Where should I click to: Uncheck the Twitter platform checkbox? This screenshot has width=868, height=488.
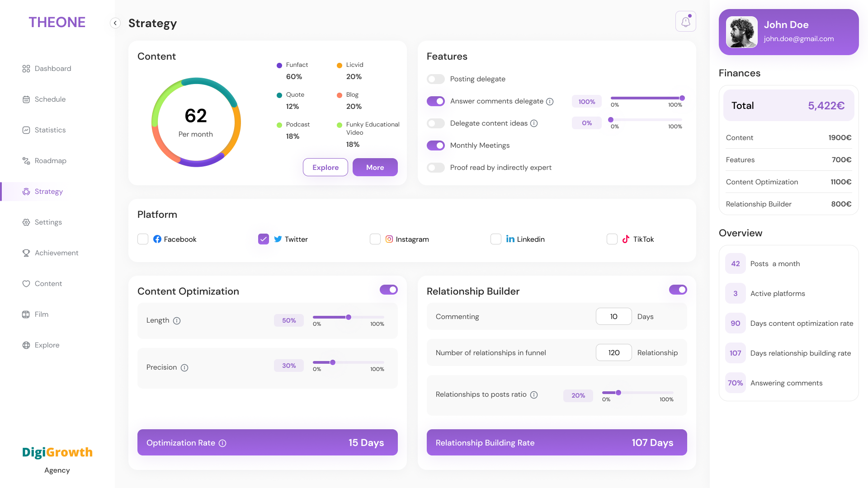click(264, 239)
